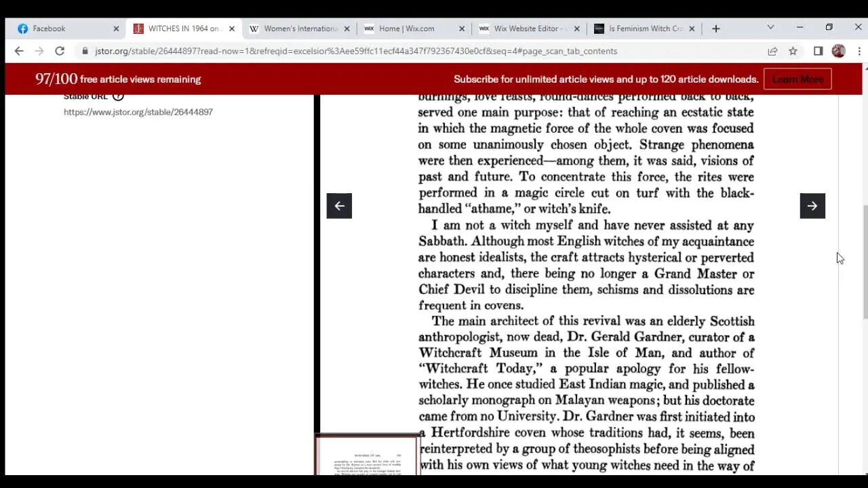The image size is (868, 488).
Task: Toggle the browser side panel
Action: pos(818,51)
